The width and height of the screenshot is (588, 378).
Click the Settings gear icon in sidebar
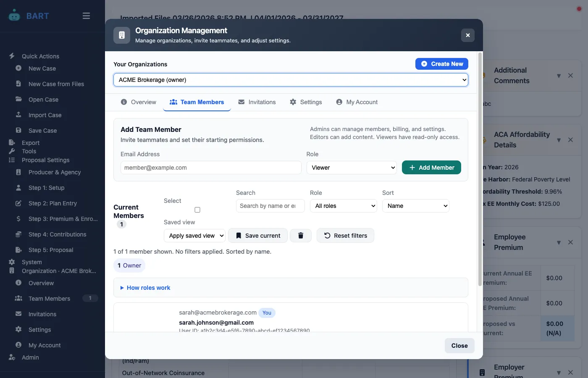click(x=18, y=329)
